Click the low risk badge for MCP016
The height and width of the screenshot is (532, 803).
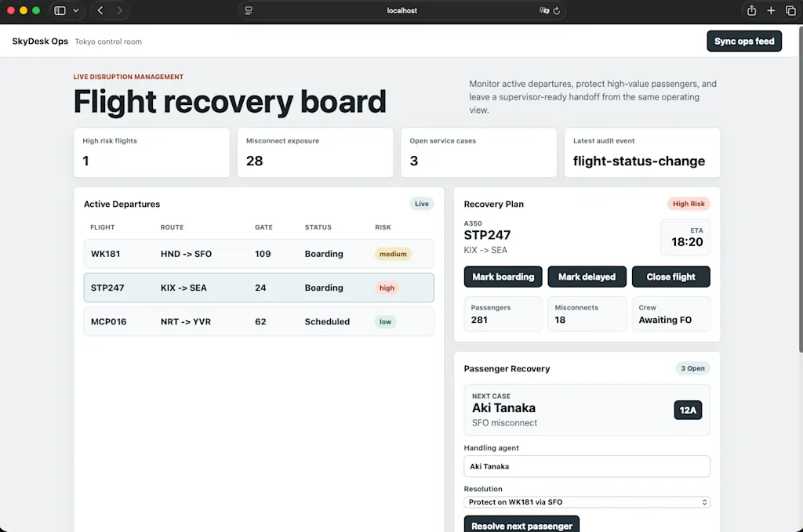pyautogui.click(x=385, y=322)
